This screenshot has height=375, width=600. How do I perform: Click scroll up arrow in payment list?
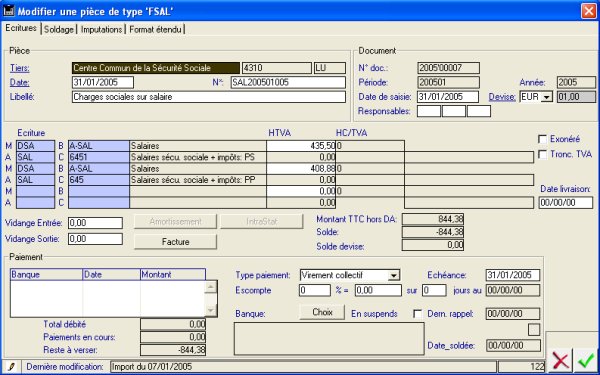[211, 287]
